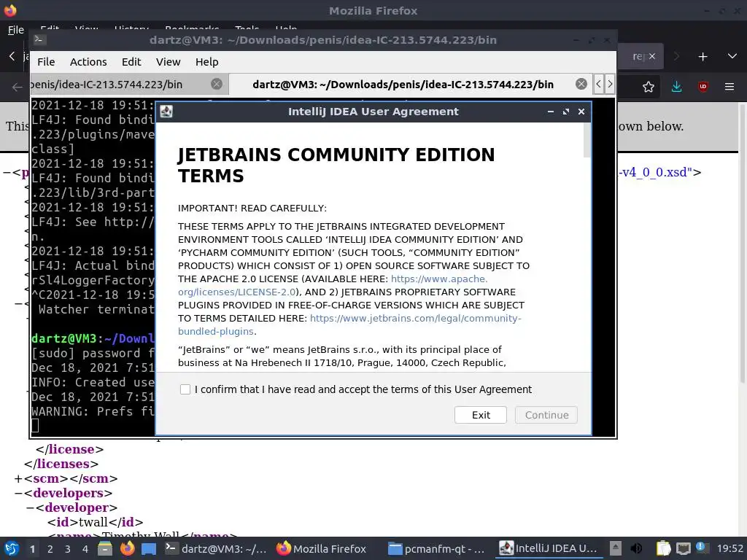The image size is (747, 560).
Task: Activate the dartz@VM3 terminal taskbar entry
Action: point(216,548)
